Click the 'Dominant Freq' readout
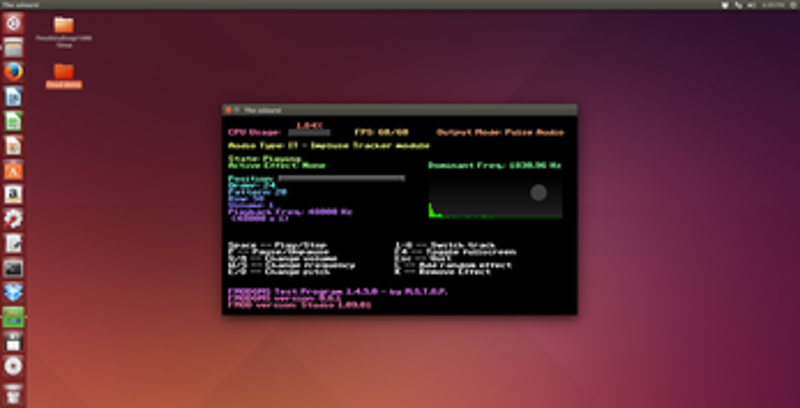 [494, 165]
